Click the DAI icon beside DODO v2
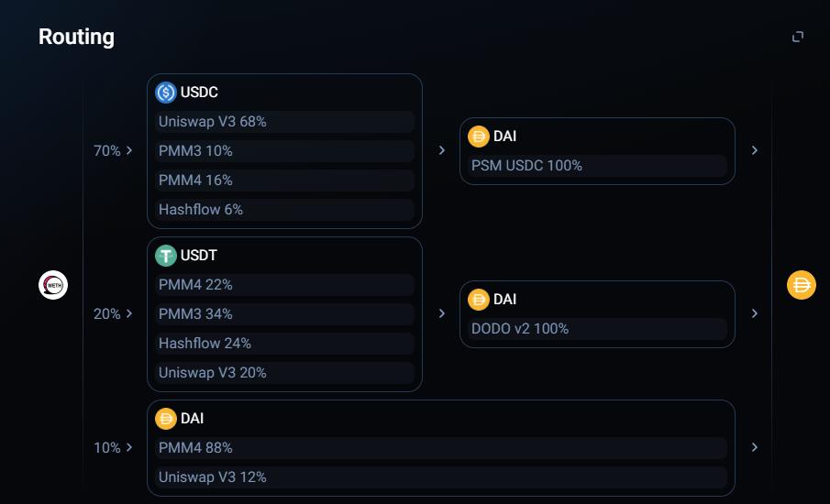Image resolution: width=830 pixels, height=504 pixels. [479, 300]
